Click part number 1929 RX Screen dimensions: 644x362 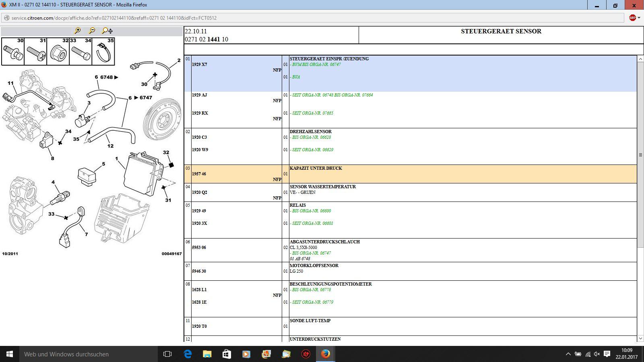click(200, 113)
